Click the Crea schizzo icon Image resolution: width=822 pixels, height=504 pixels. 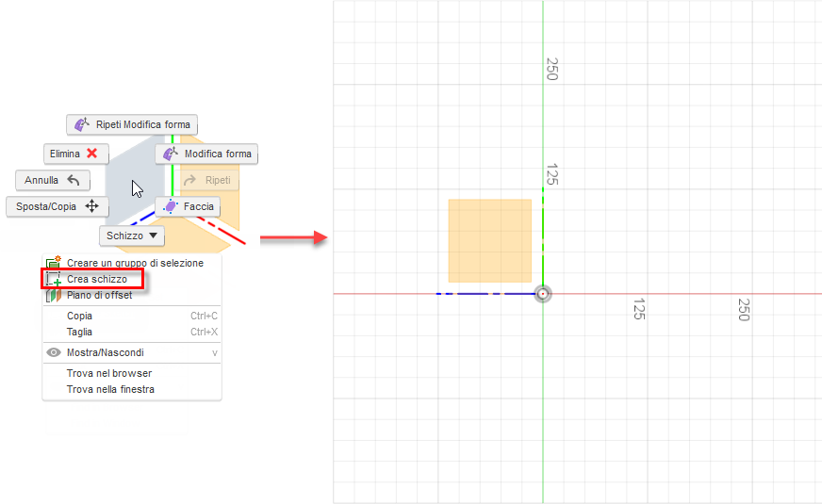(x=54, y=279)
